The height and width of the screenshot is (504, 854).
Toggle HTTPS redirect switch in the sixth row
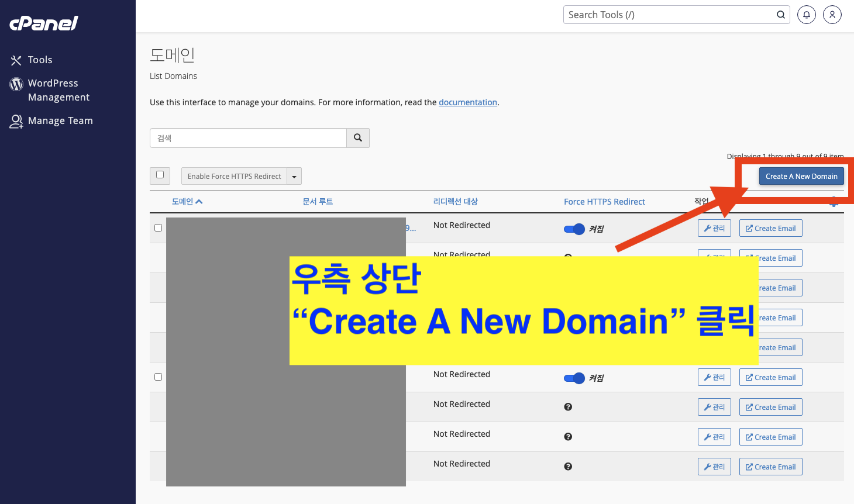[574, 378]
